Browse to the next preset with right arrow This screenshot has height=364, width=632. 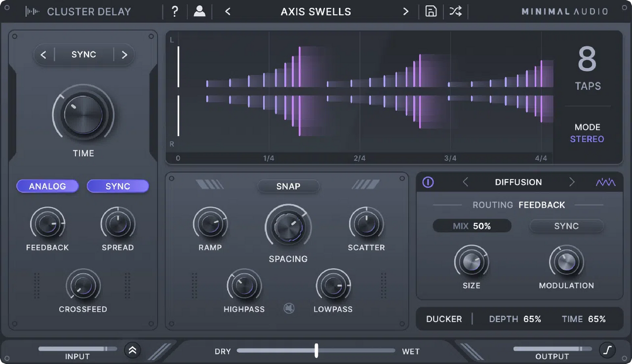[406, 11]
